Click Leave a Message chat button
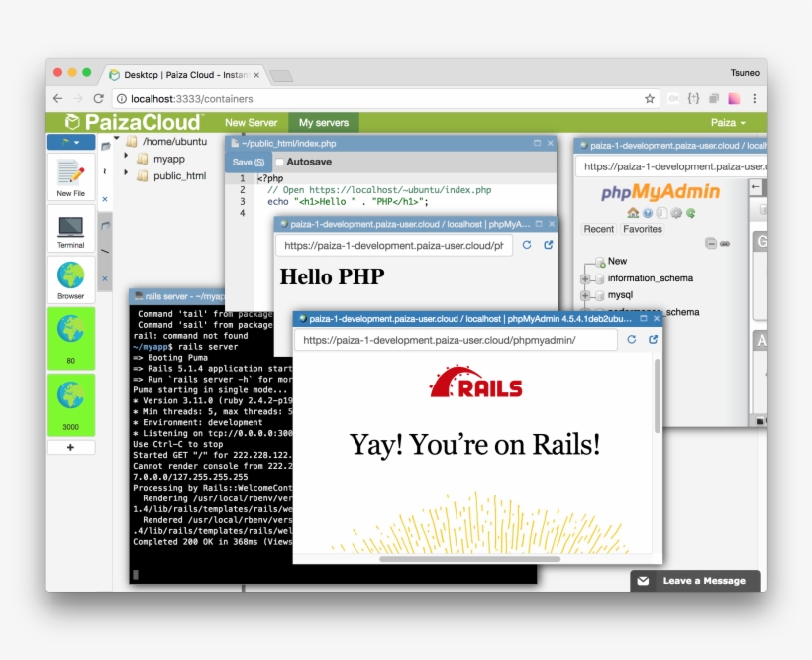812x660 pixels. [695, 581]
